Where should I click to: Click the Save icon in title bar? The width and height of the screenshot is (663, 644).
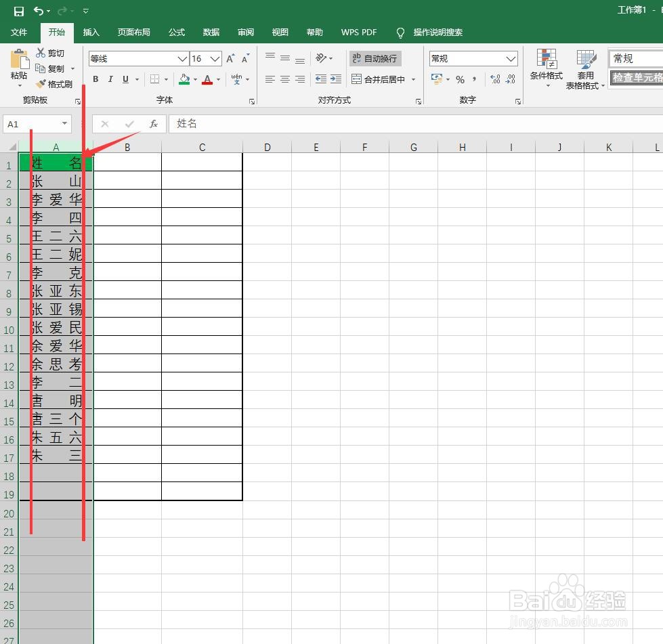(18, 11)
